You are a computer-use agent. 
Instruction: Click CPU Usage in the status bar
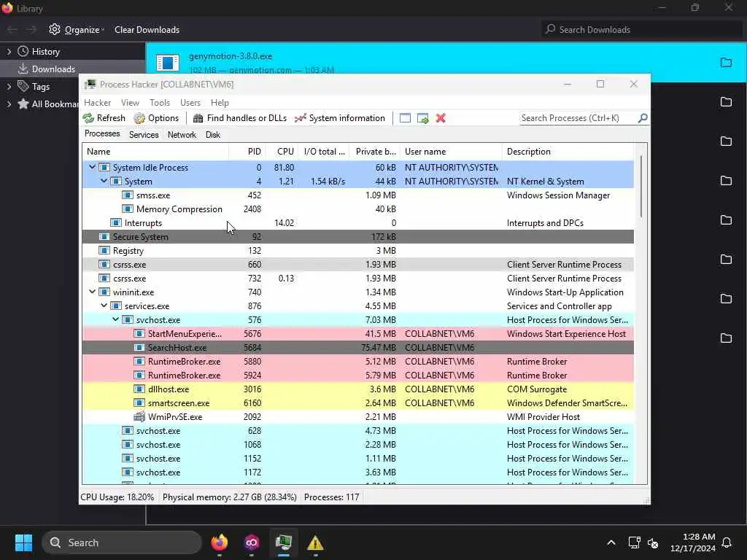117,497
